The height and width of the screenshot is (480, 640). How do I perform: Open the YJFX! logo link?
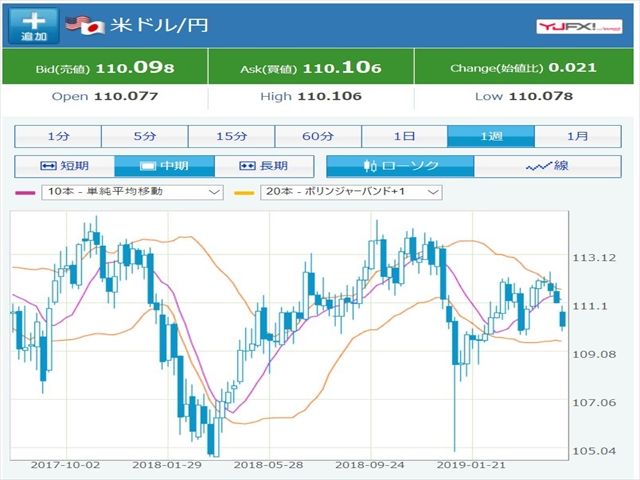click(579, 27)
